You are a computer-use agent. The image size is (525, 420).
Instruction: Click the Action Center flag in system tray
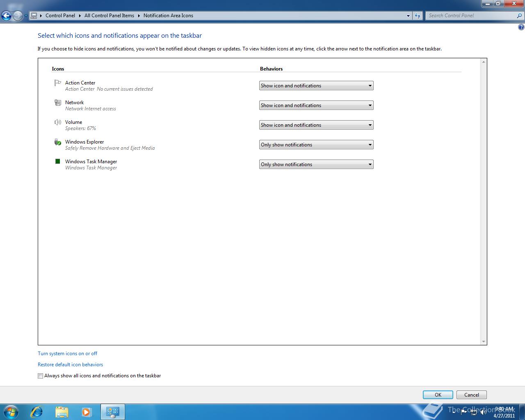464,412
